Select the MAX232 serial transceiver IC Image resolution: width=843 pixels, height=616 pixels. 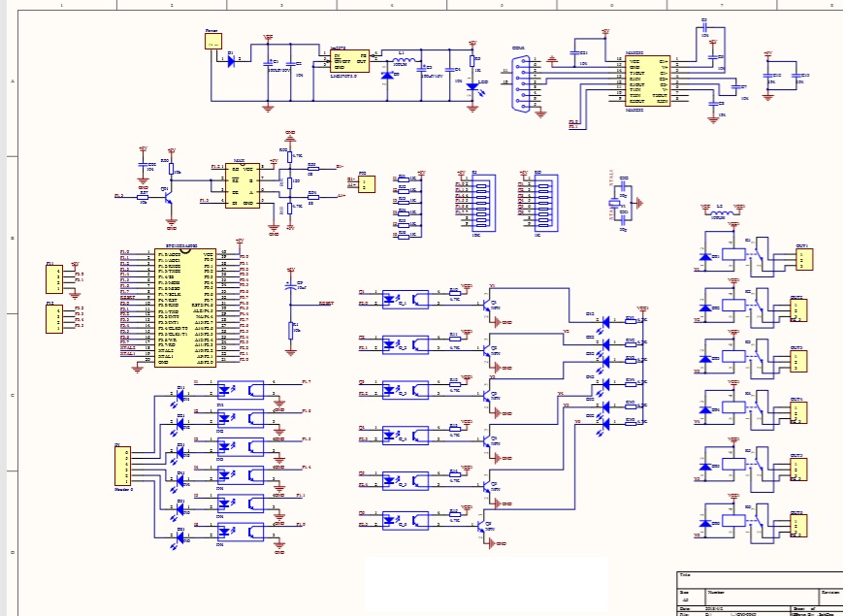(645, 80)
